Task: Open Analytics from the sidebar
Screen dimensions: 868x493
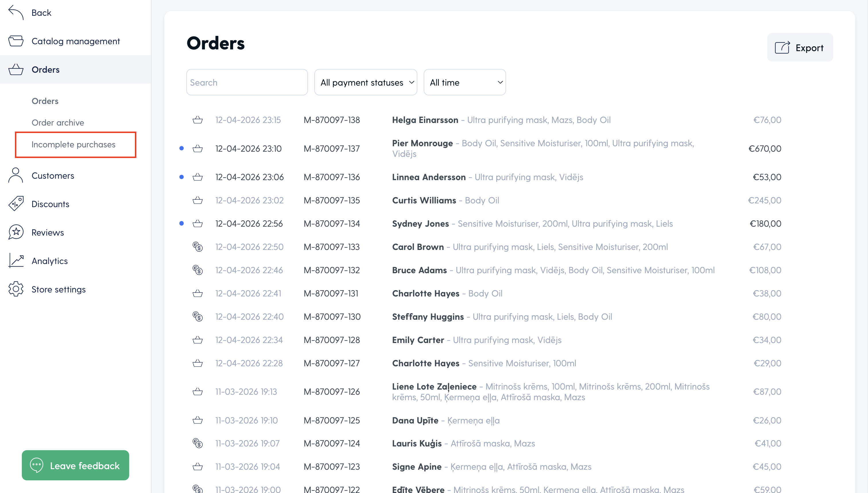Action: [x=75, y=261]
